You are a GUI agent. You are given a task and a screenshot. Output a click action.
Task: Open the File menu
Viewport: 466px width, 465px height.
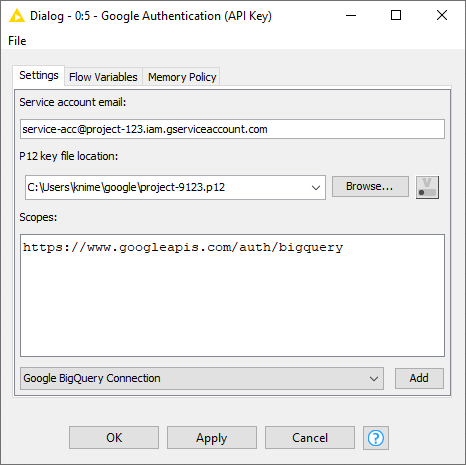[17, 41]
